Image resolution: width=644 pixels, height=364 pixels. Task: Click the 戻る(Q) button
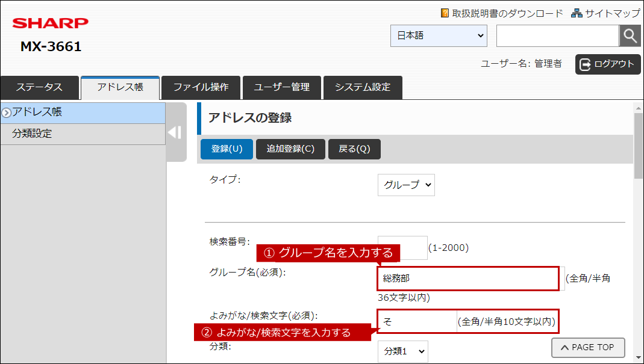[x=354, y=149]
